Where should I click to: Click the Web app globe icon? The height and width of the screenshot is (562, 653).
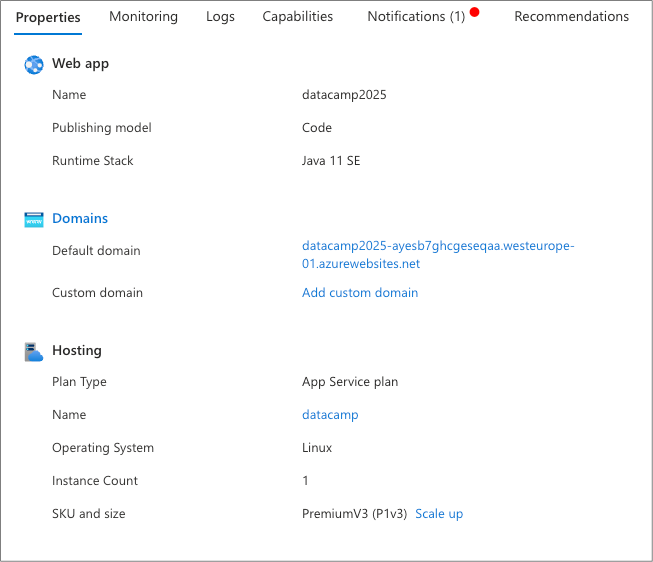[34, 65]
